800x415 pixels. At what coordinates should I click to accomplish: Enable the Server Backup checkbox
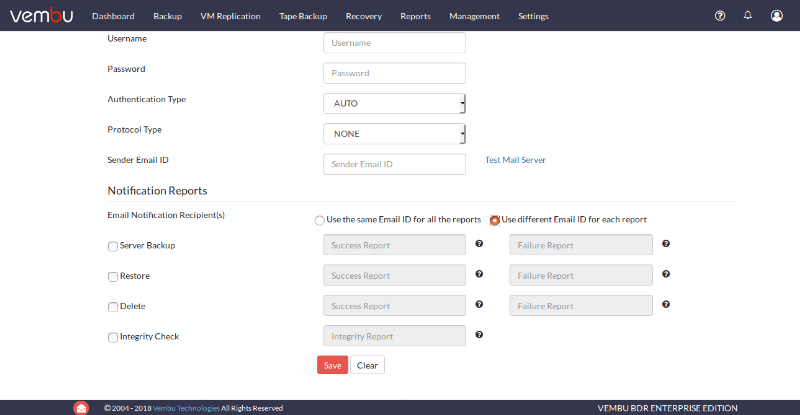113,247
